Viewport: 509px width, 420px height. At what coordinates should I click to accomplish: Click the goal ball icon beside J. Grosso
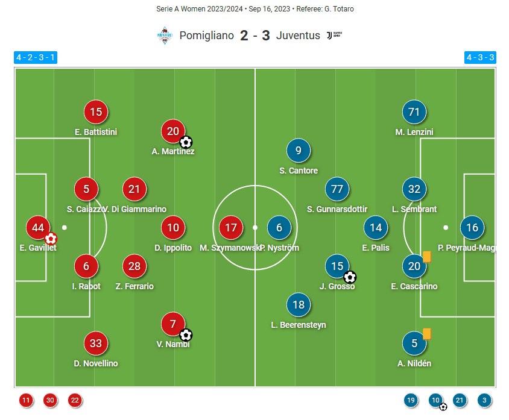350,277
